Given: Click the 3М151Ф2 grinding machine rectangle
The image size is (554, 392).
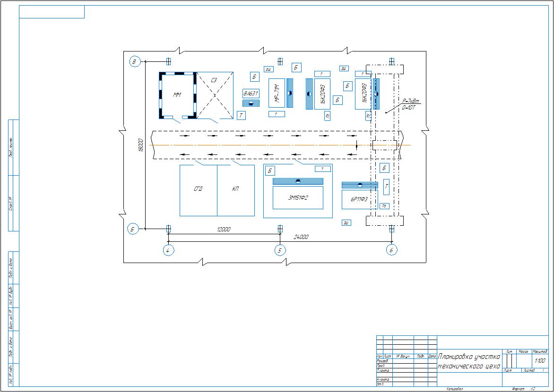Looking at the screenshot, I should (x=298, y=198).
